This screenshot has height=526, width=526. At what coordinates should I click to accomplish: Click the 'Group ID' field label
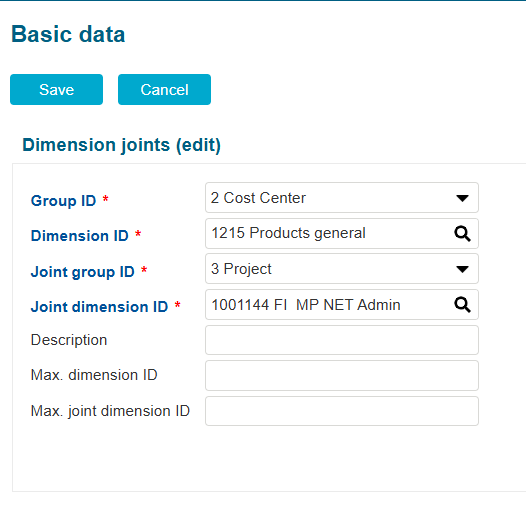63,201
